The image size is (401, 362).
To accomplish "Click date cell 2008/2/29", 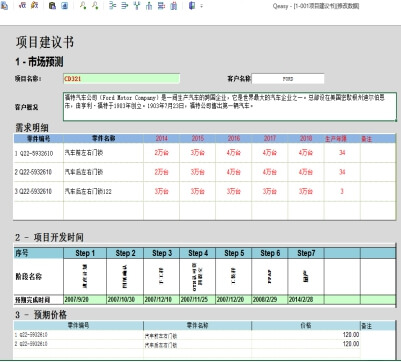I will (270, 300).
